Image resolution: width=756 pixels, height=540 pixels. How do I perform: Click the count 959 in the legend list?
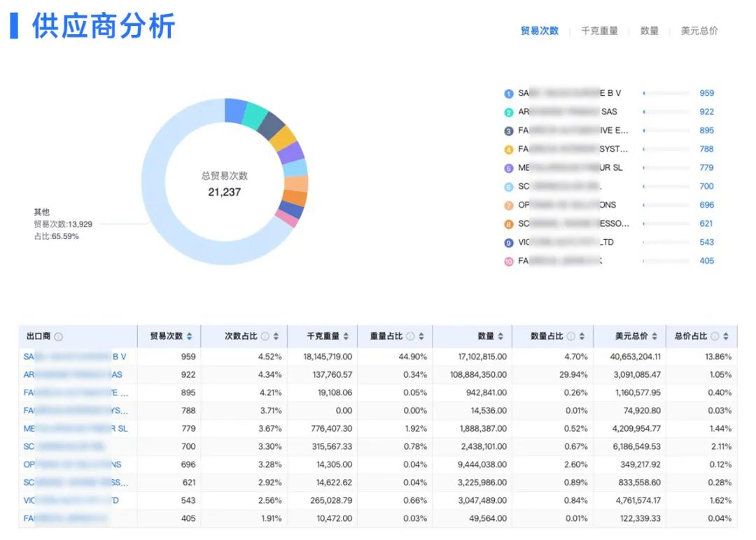(x=707, y=93)
